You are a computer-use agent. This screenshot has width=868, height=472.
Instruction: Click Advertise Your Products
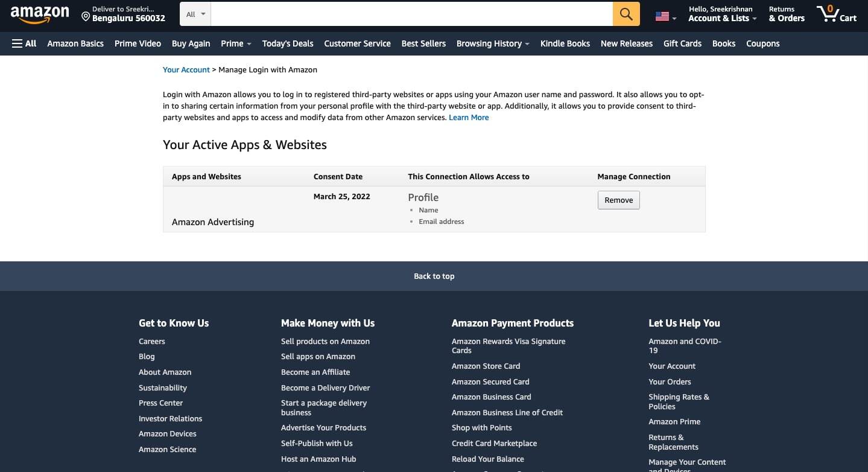[x=323, y=428]
